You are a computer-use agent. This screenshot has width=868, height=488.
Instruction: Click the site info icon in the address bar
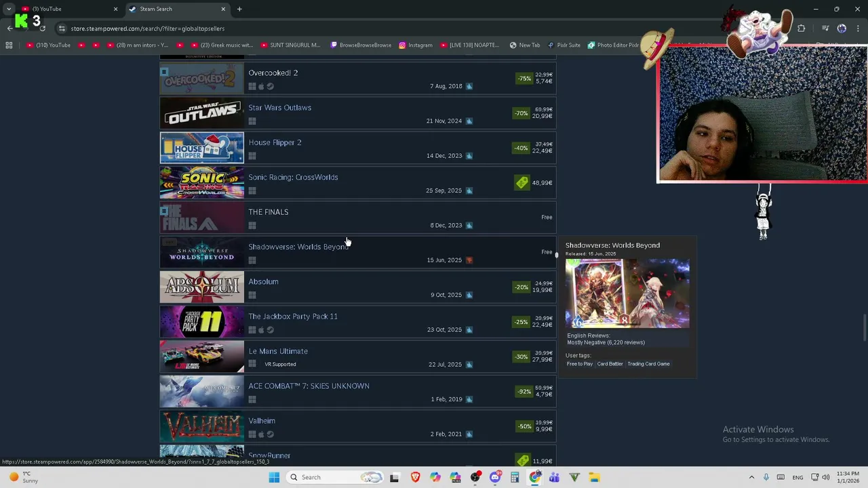pos(62,28)
